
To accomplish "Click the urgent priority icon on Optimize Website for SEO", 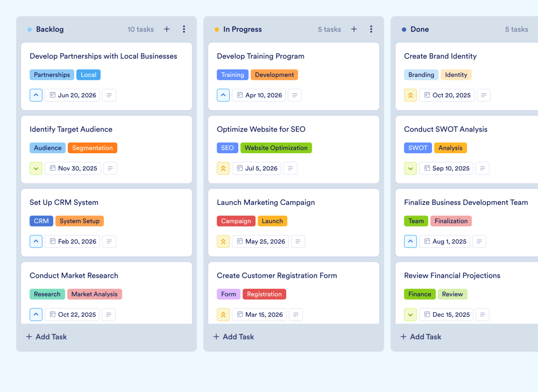I will (x=223, y=168).
